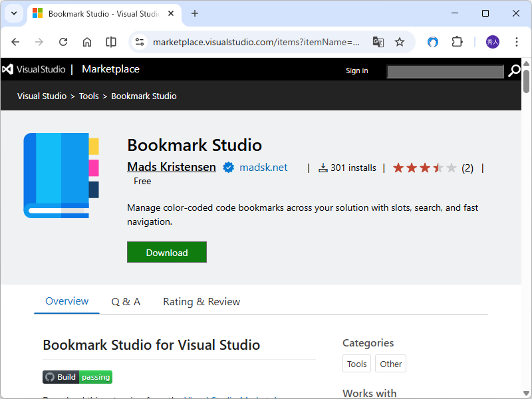Image resolution: width=532 pixels, height=399 pixels.
Task: Open the browser three-dot menu
Action: coord(517,41)
